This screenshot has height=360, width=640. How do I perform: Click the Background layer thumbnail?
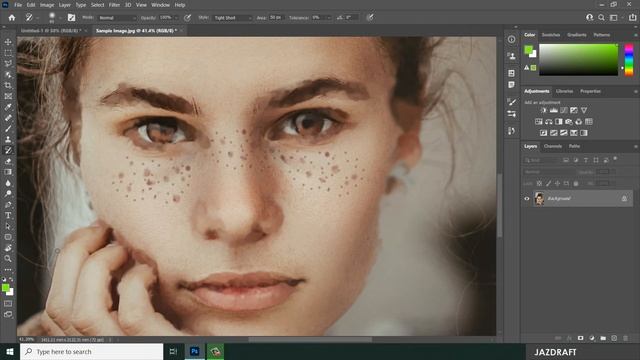pos(539,199)
